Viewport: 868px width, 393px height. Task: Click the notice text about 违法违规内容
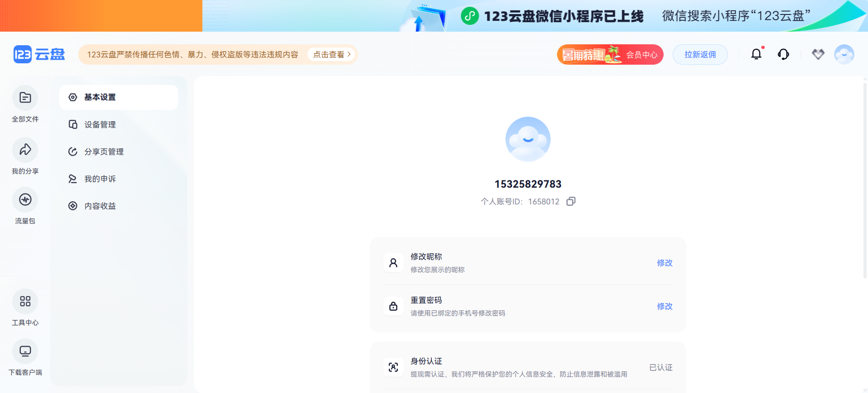(x=193, y=54)
